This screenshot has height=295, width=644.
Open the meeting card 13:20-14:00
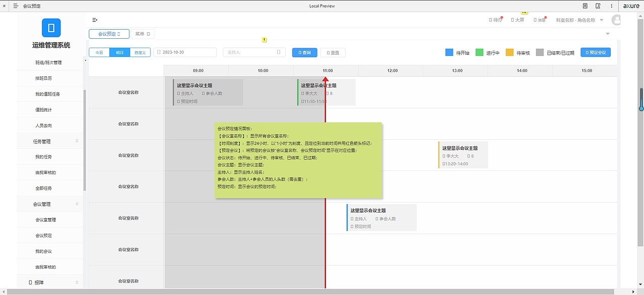click(x=463, y=155)
